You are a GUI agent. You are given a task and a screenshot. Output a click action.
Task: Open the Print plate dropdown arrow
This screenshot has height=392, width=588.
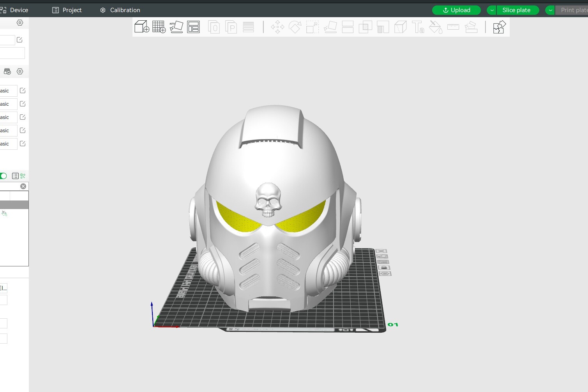coord(550,10)
